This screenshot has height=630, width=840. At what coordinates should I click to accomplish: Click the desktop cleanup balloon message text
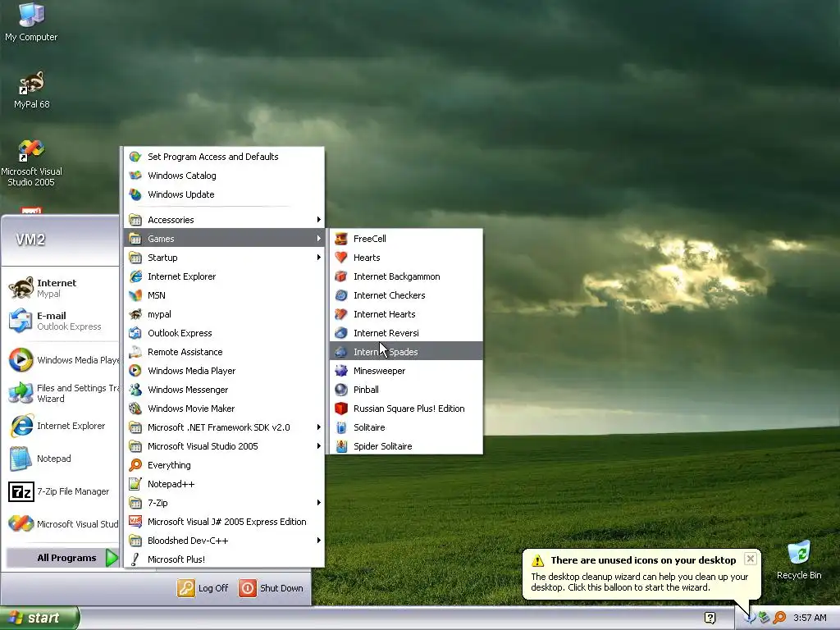point(640,582)
